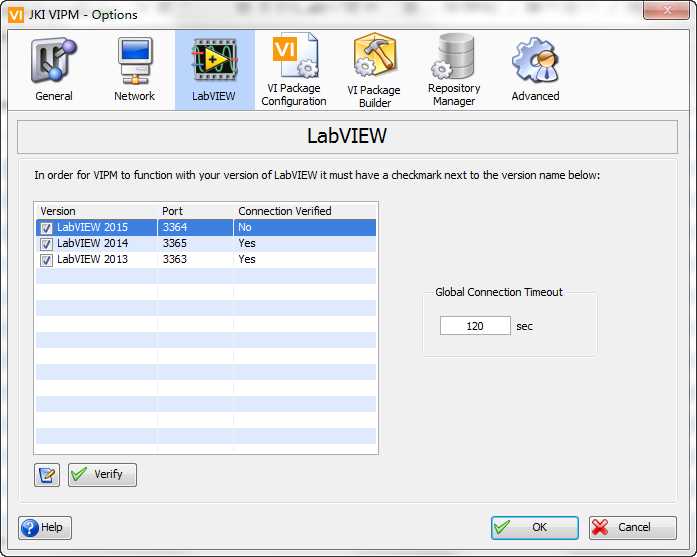The height and width of the screenshot is (557, 697).
Task: Click the Global Connection Timeout field
Action: [x=475, y=326]
